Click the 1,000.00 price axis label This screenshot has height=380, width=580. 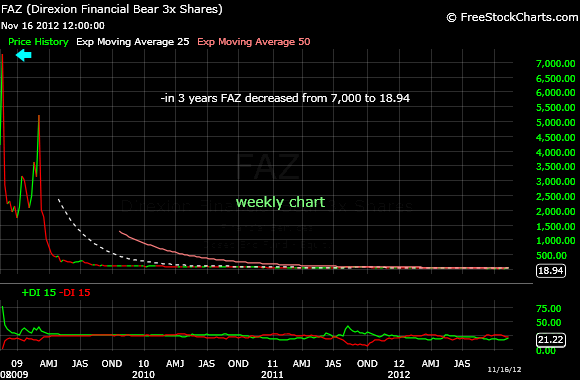[556, 241]
